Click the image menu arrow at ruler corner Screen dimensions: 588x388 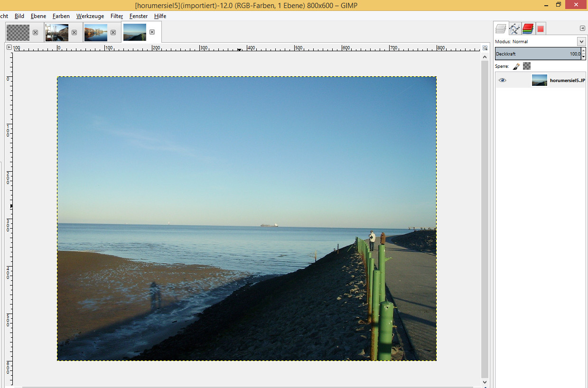point(9,48)
